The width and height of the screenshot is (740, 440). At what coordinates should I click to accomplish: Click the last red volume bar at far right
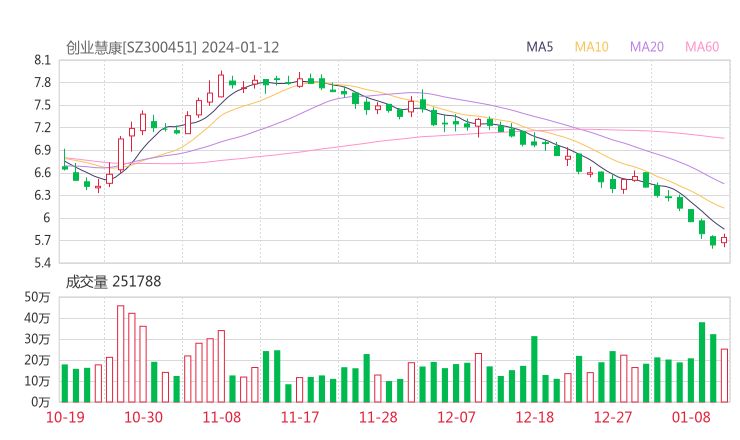tap(724, 376)
